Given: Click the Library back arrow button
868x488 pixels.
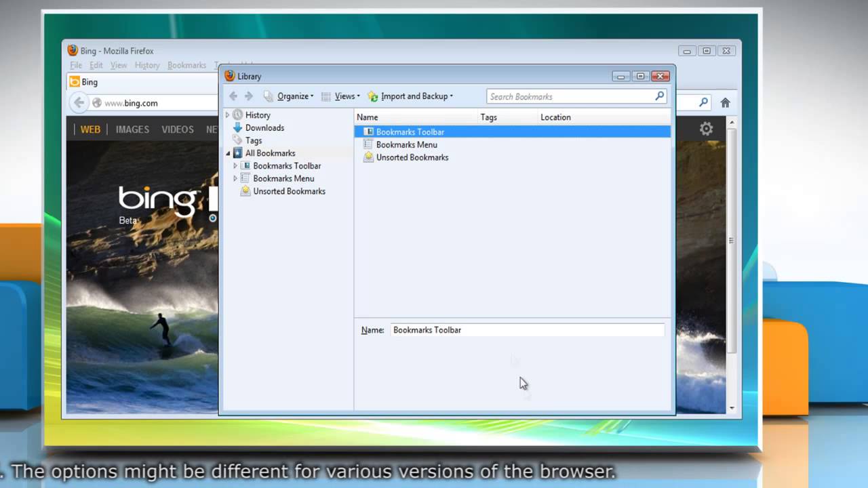Looking at the screenshot, I should (x=233, y=96).
